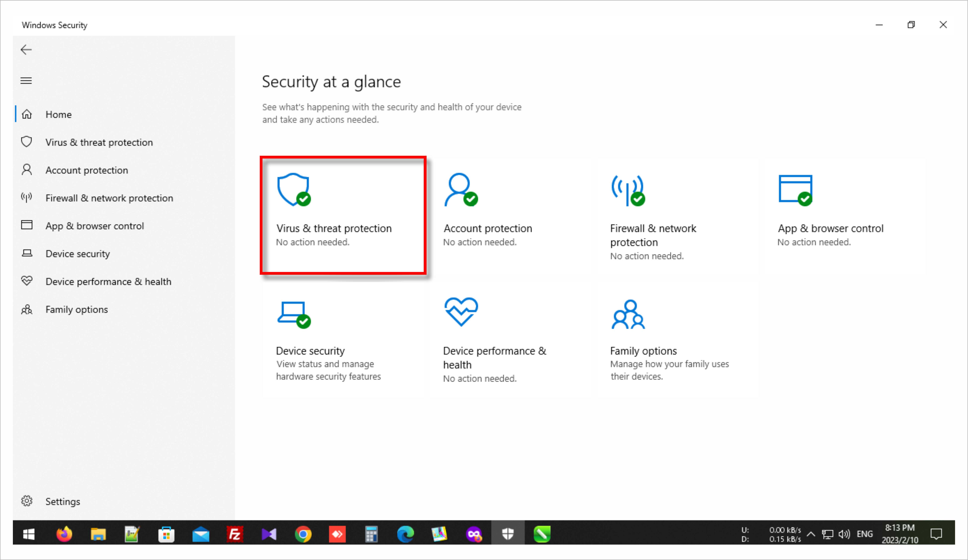
Task: Click the shield icon in sidebar
Action: 27,142
